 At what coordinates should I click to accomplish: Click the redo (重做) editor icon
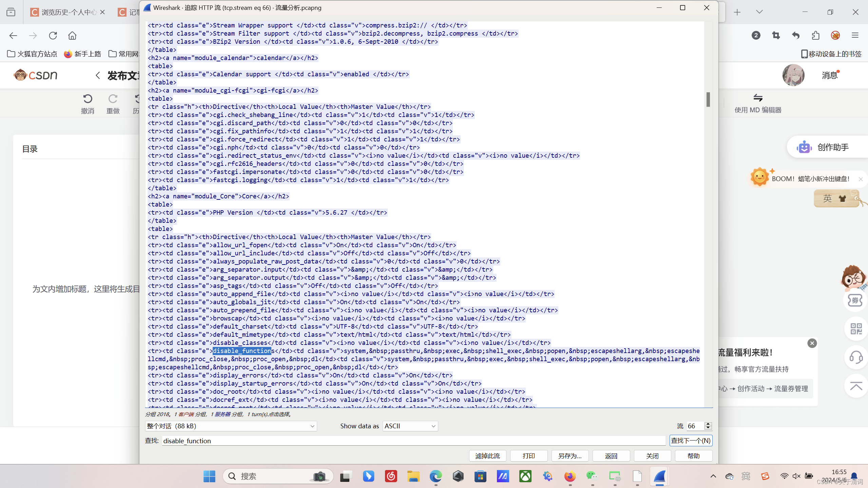coord(113,99)
